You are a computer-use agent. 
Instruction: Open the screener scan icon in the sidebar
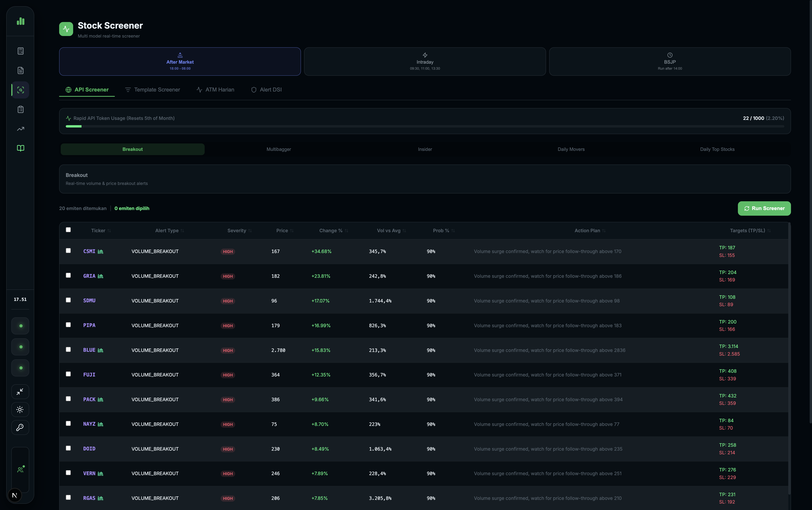click(x=21, y=90)
